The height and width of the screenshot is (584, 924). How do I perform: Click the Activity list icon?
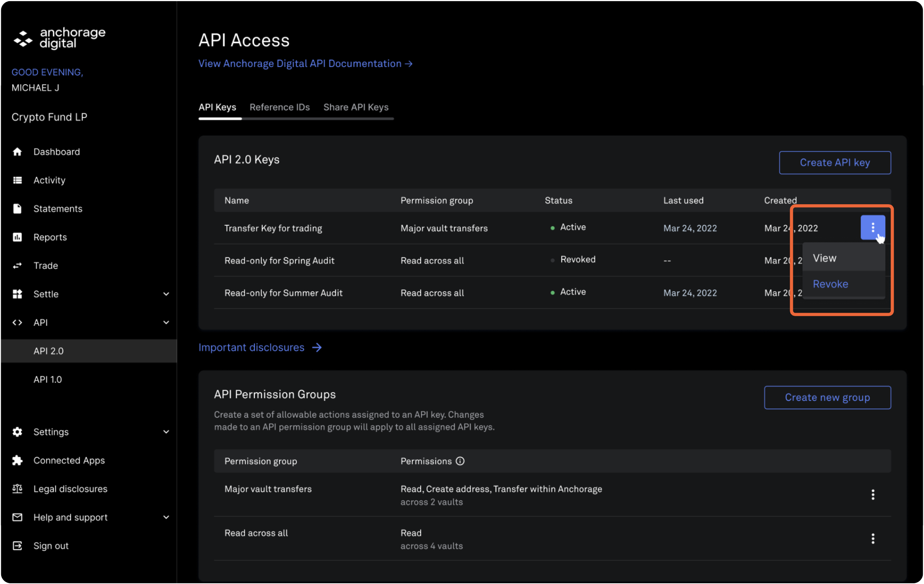[17, 180]
